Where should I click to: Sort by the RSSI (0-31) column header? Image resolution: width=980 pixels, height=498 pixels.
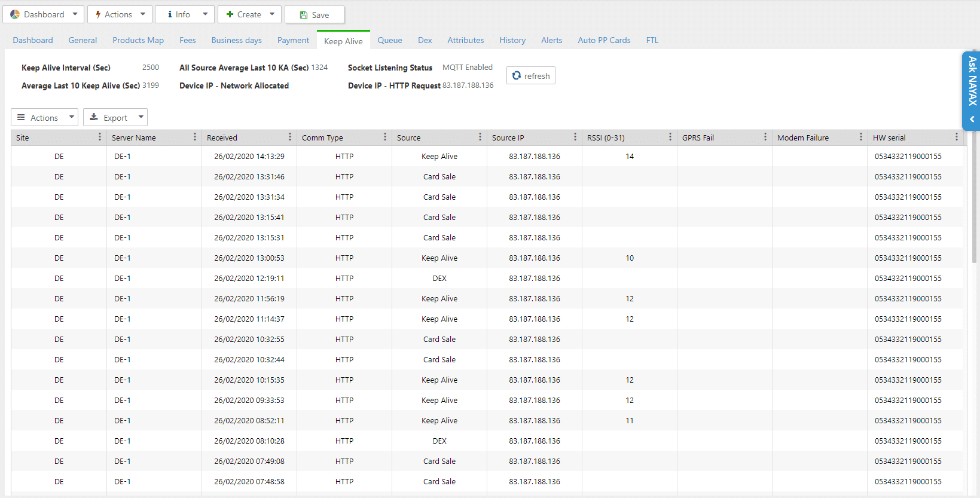606,138
